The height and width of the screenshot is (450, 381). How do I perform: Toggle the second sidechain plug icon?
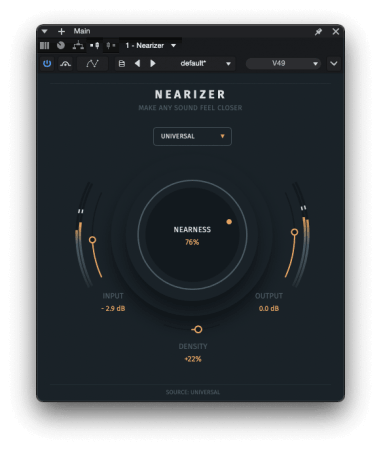click(x=111, y=45)
